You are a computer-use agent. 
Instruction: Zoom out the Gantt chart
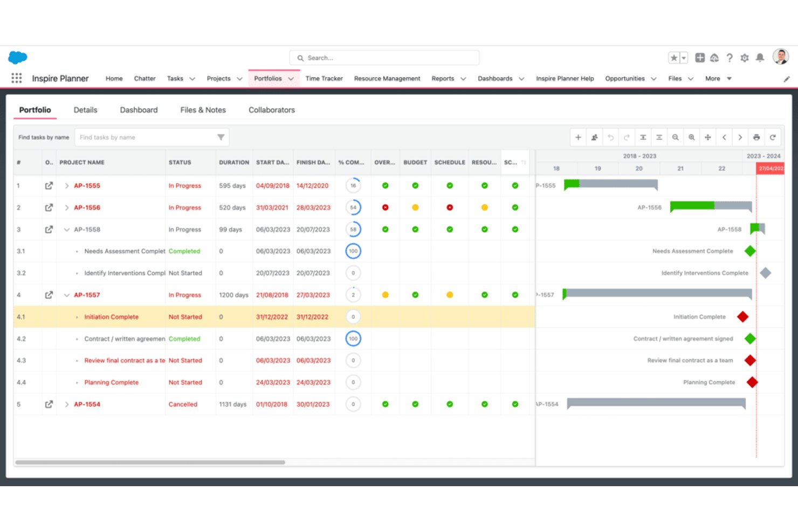pyautogui.click(x=675, y=137)
